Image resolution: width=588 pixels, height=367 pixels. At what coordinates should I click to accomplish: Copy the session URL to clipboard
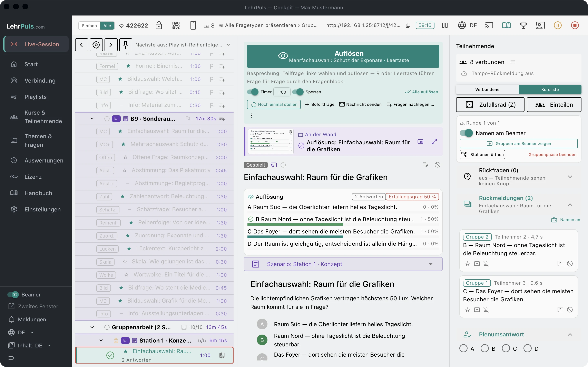(x=408, y=25)
